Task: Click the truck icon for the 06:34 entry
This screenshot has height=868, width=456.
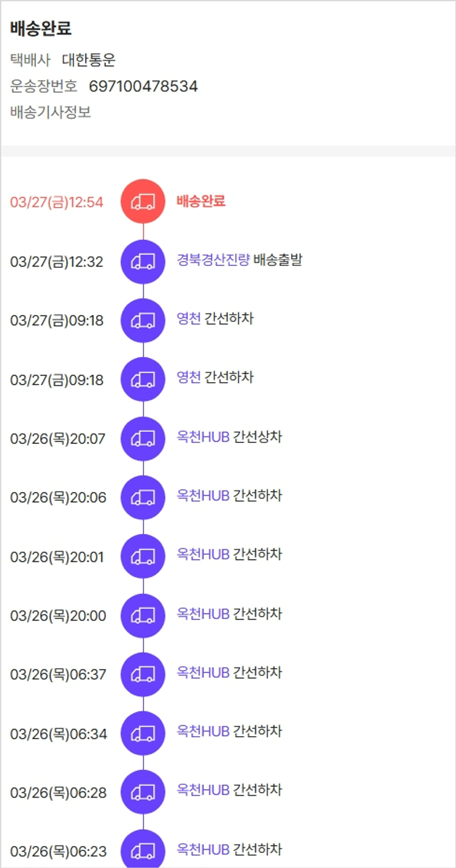Action: [143, 733]
